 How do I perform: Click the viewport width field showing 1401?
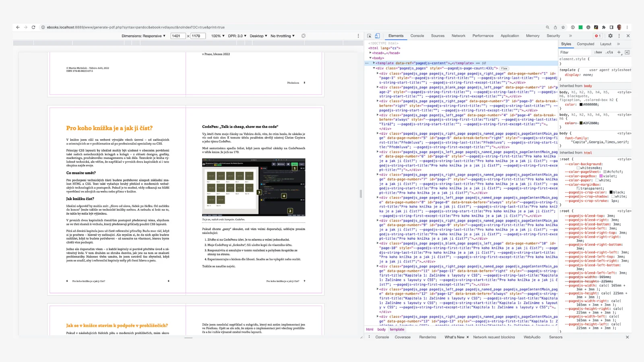pos(178,36)
